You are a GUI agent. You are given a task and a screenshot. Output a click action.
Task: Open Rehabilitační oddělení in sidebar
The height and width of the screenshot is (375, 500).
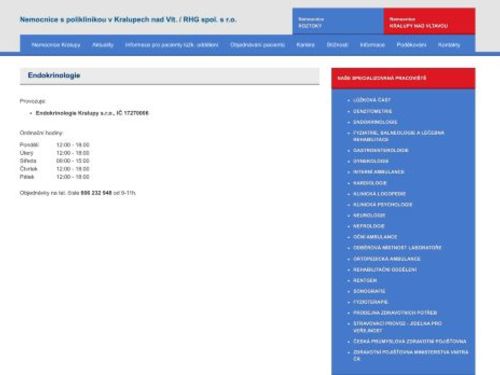pos(385,269)
